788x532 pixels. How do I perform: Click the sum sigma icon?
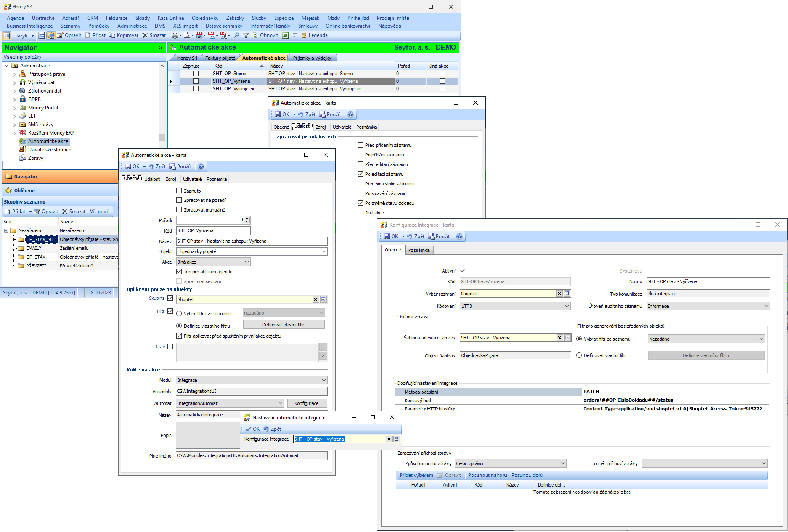point(295,35)
